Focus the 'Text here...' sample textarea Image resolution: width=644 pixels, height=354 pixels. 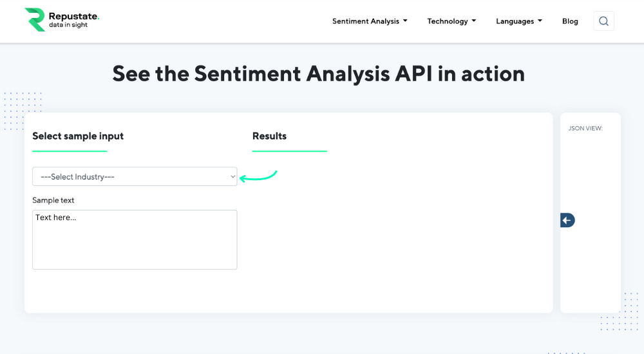tap(135, 239)
